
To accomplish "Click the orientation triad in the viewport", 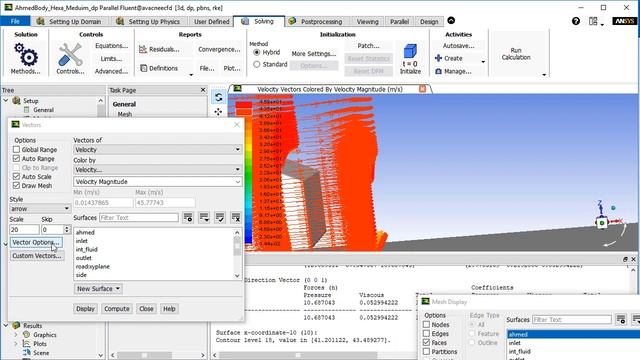I will [x=602, y=223].
